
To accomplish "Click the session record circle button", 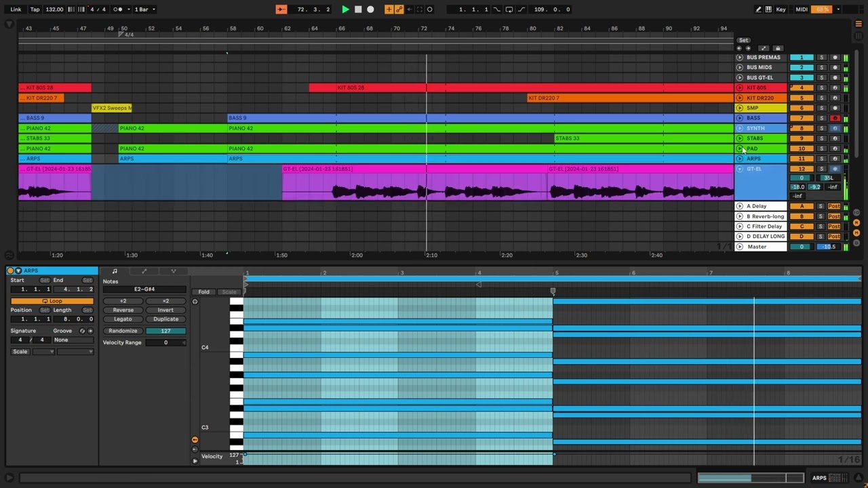I will [x=430, y=9].
